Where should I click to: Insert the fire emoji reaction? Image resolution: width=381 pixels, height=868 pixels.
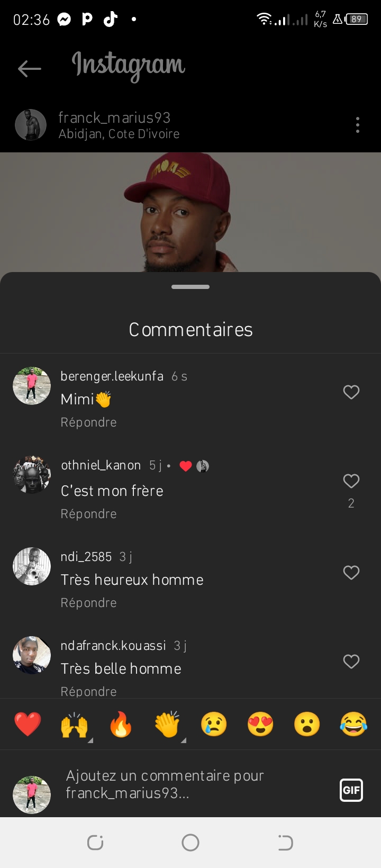tap(121, 725)
